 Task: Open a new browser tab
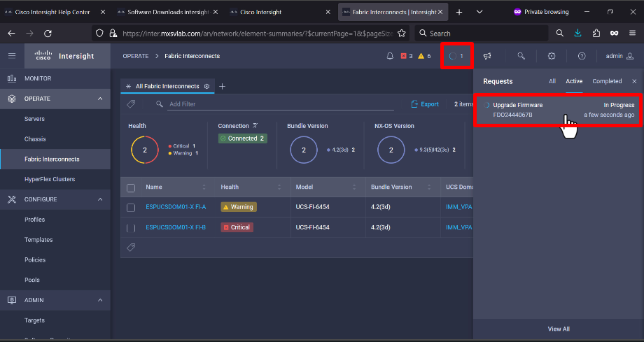[x=459, y=13]
